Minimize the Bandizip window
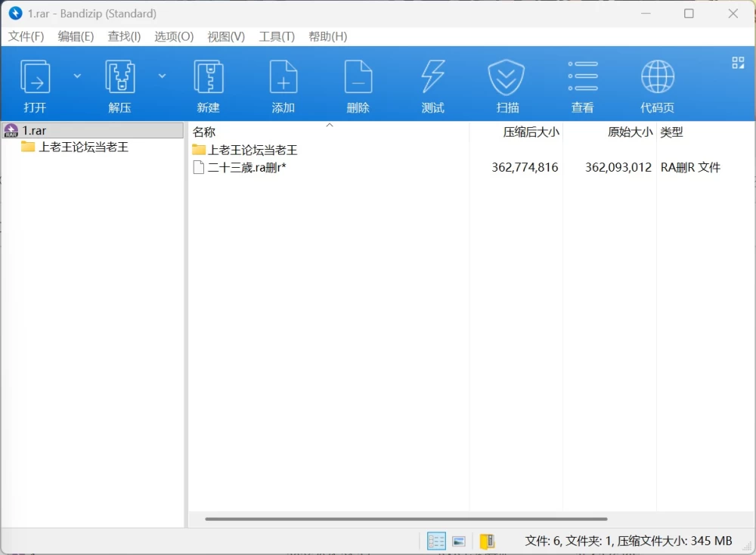Image resolution: width=756 pixels, height=555 pixels. click(646, 14)
